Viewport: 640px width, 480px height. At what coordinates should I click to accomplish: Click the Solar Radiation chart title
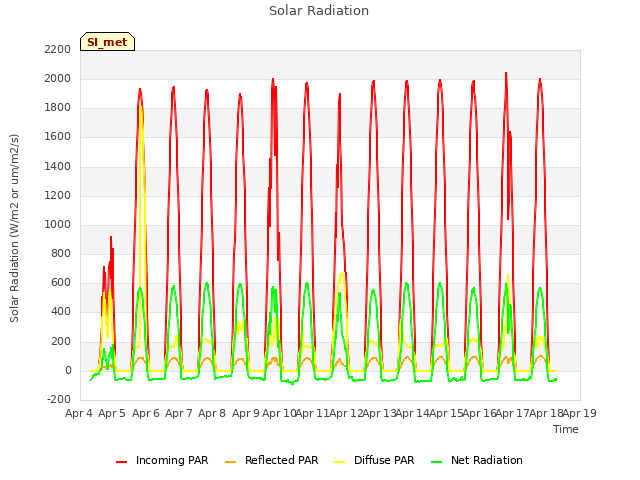[319, 11]
